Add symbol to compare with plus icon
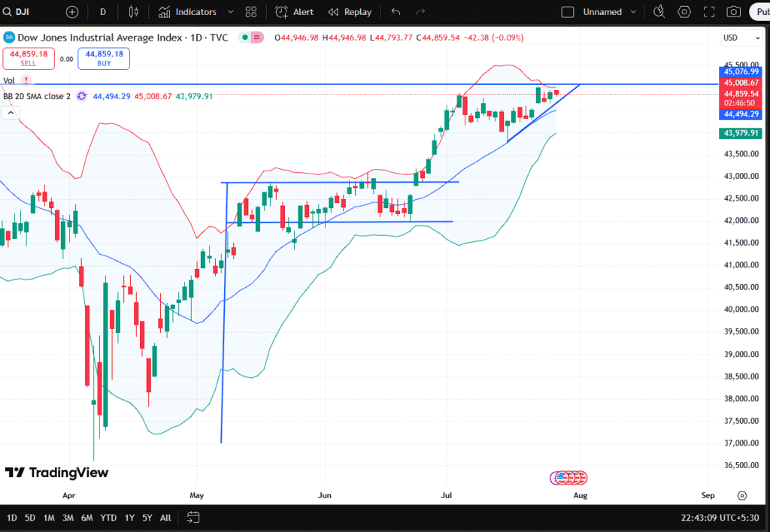The width and height of the screenshot is (770, 532). point(72,12)
